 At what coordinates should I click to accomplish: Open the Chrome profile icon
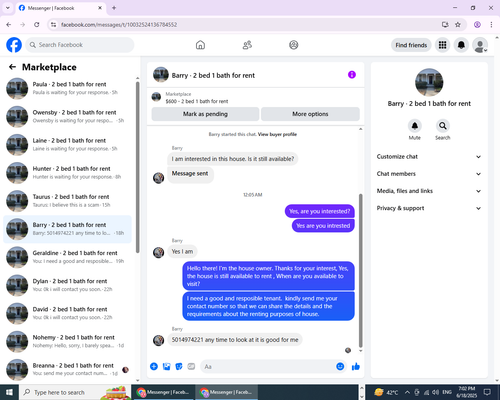477,24
